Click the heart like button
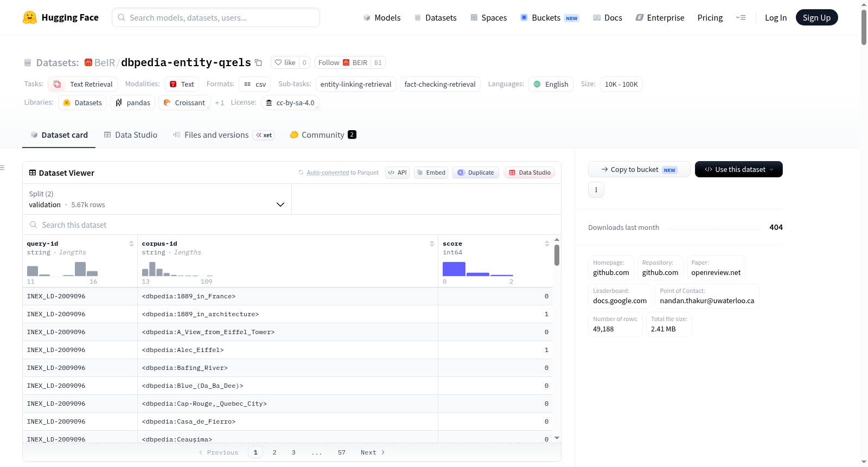868x467 pixels. (285, 62)
